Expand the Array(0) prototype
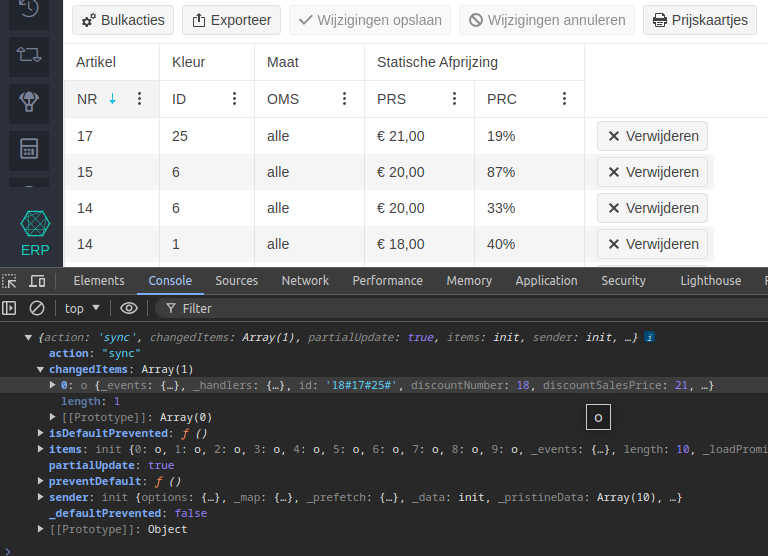The width and height of the screenshot is (768, 556). pos(52,417)
